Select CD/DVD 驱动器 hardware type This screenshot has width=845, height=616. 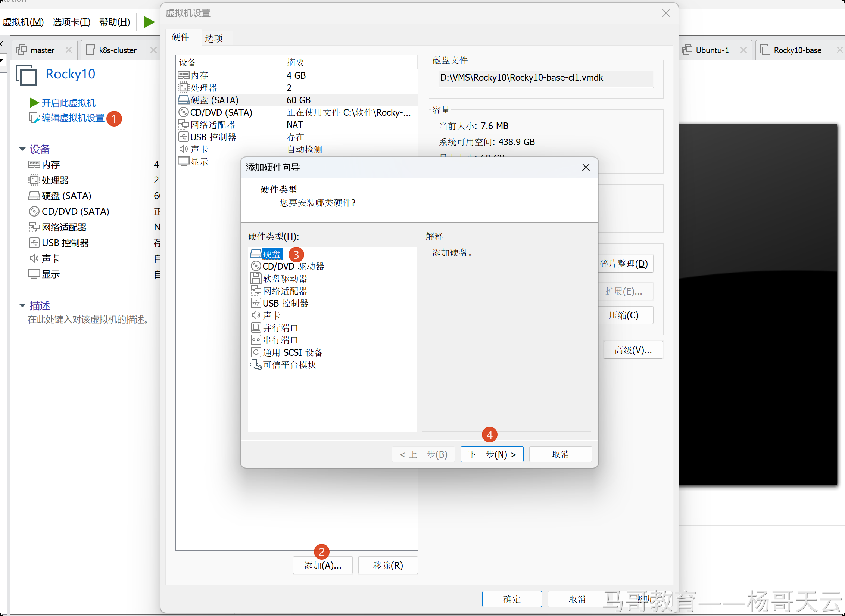pos(287,266)
